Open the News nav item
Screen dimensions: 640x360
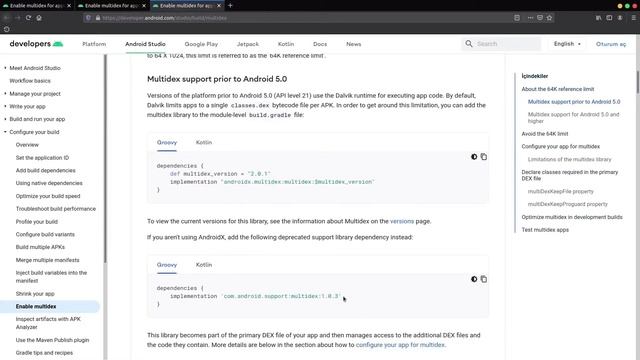click(353, 44)
